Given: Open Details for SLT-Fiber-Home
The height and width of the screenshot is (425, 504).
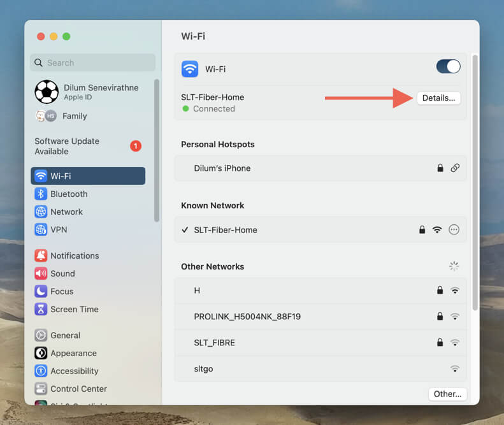Looking at the screenshot, I should tap(438, 98).
